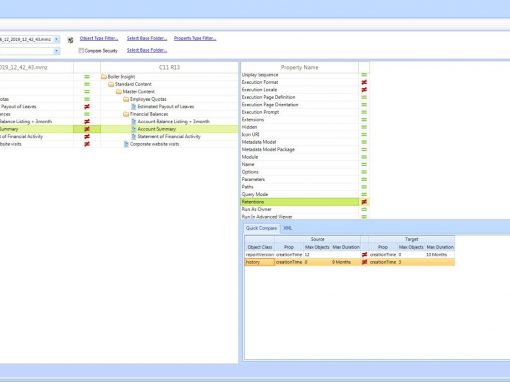Image resolution: width=510 pixels, height=382 pixels.
Task: Click the Property Name column header
Action: [x=299, y=67]
